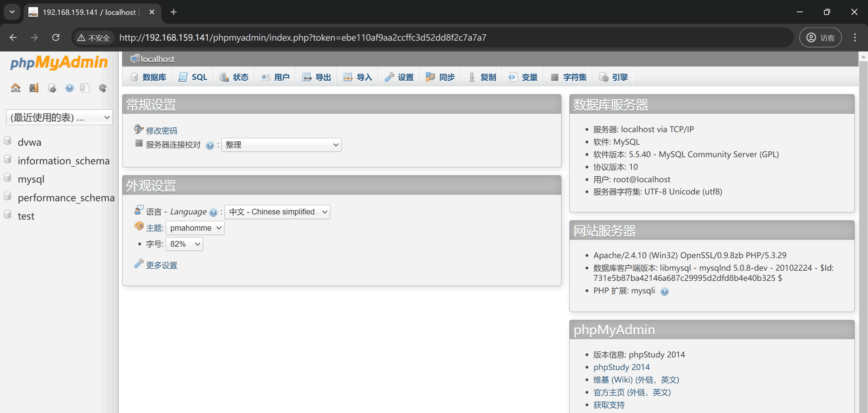Open the SQL query window icon
Image resolution: width=868 pixels, height=413 pixels.
[x=52, y=87]
